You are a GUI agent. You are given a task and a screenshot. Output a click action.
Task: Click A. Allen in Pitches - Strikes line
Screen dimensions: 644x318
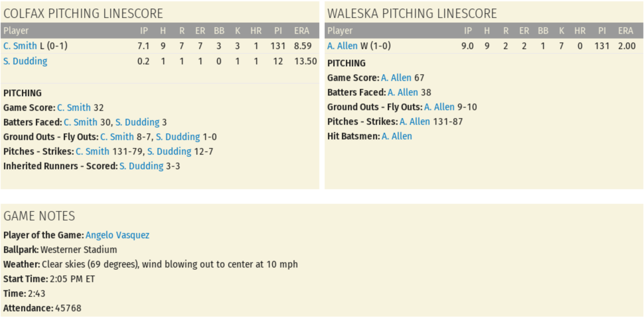[415, 121]
